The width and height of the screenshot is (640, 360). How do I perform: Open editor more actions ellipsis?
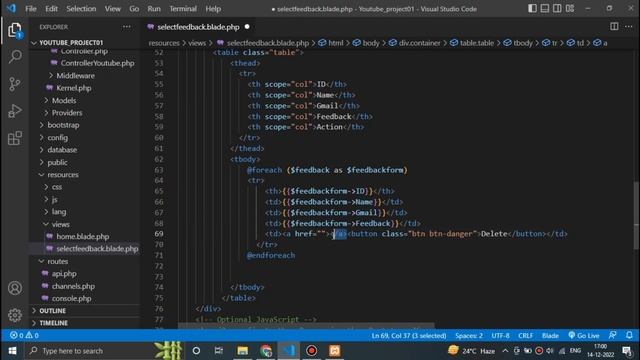pyautogui.click(x=629, y=27)
